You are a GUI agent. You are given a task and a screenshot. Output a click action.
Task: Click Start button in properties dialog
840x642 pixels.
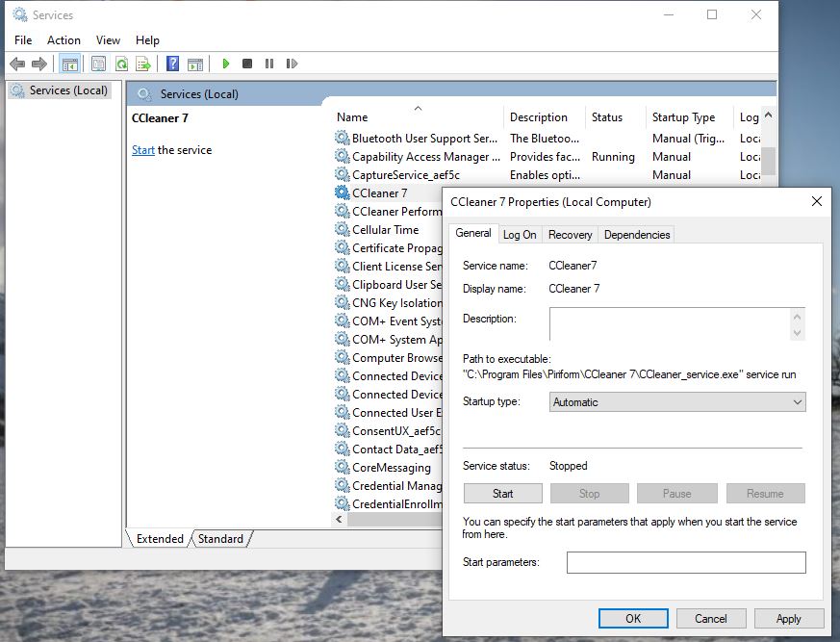(502, 494)
